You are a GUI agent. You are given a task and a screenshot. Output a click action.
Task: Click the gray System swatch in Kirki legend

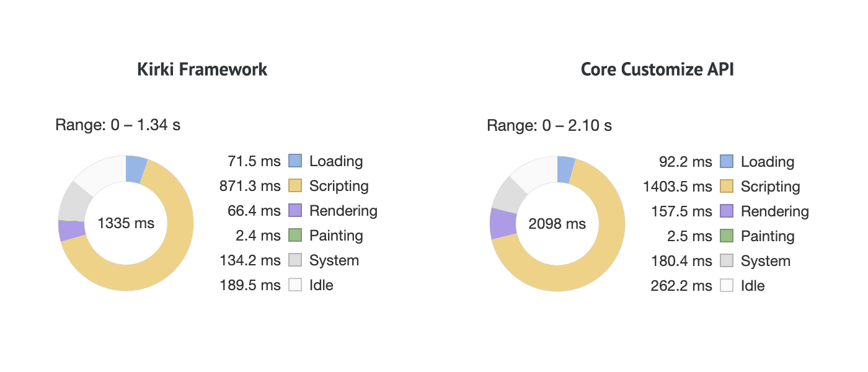point(295,260)
